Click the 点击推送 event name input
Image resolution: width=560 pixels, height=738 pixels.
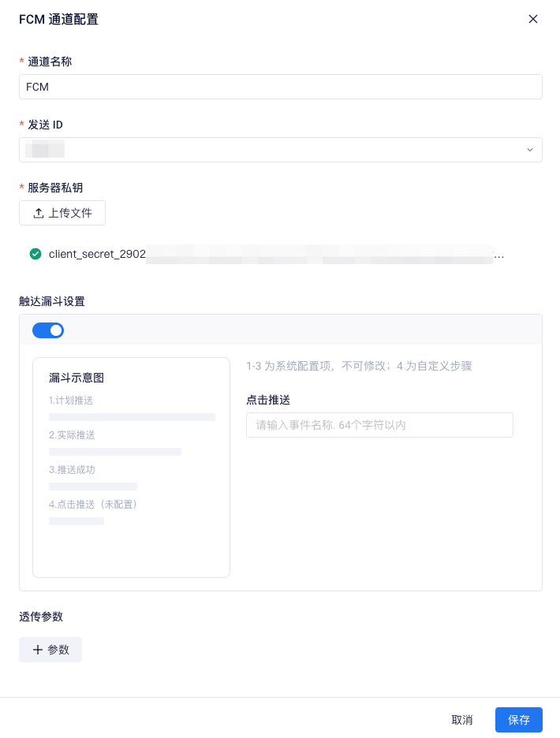379,425
